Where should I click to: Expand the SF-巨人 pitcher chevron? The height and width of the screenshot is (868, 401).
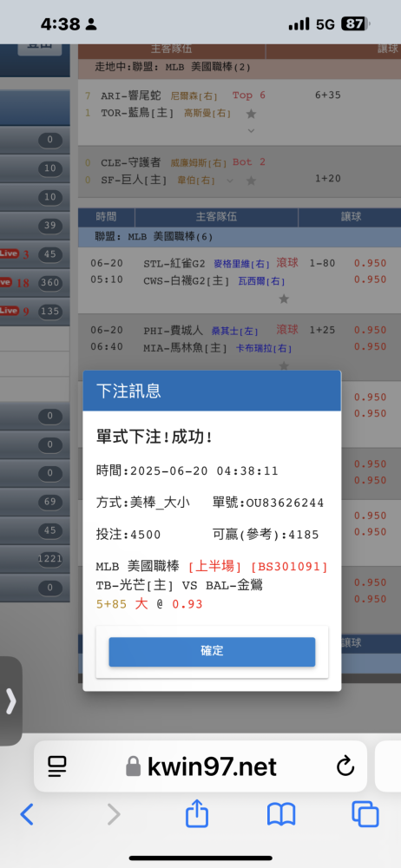point(230,181)
